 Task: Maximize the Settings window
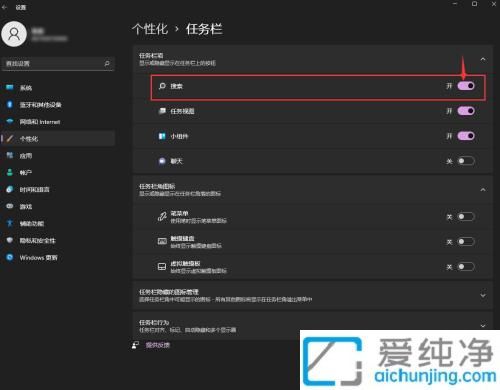coord(474,4)
